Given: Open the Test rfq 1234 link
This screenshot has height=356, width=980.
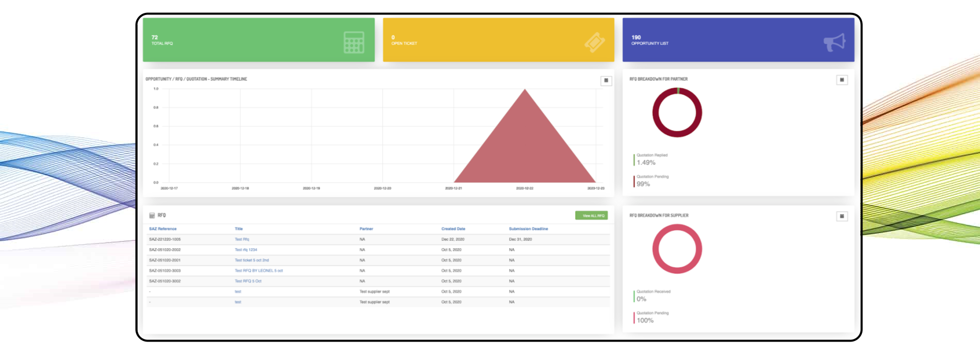Looking at the screenshot, I should 246,250.
